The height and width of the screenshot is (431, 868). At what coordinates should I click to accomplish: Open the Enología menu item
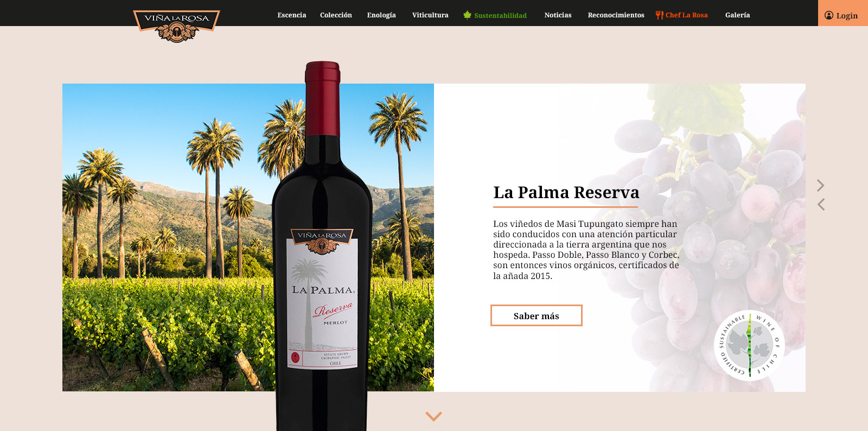pyautogui.click(x=381, y=15)
